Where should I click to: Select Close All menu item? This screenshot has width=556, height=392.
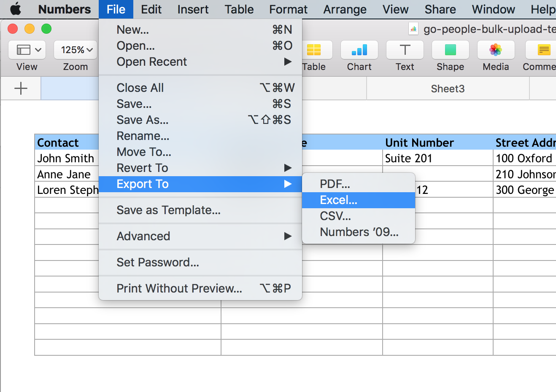coord(200,88)
